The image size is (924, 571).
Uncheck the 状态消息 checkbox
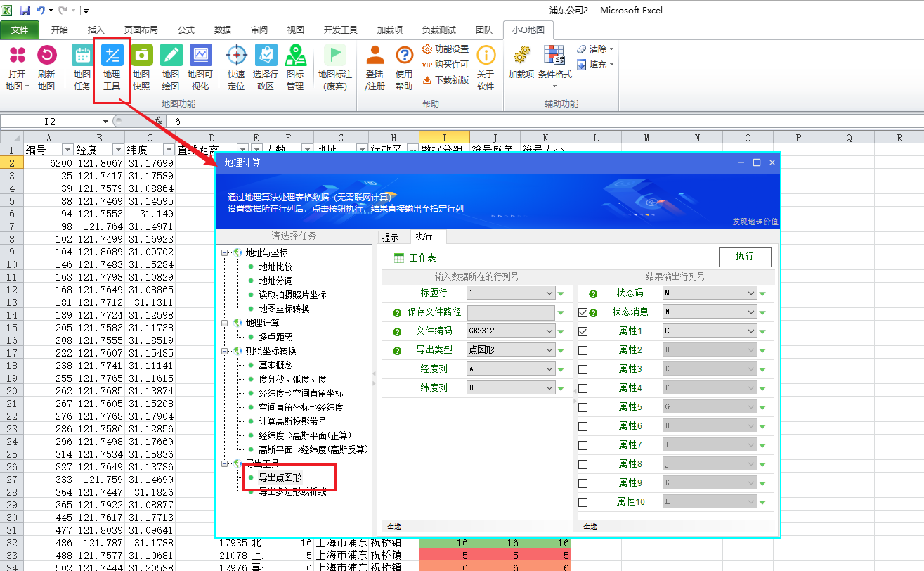583,312
